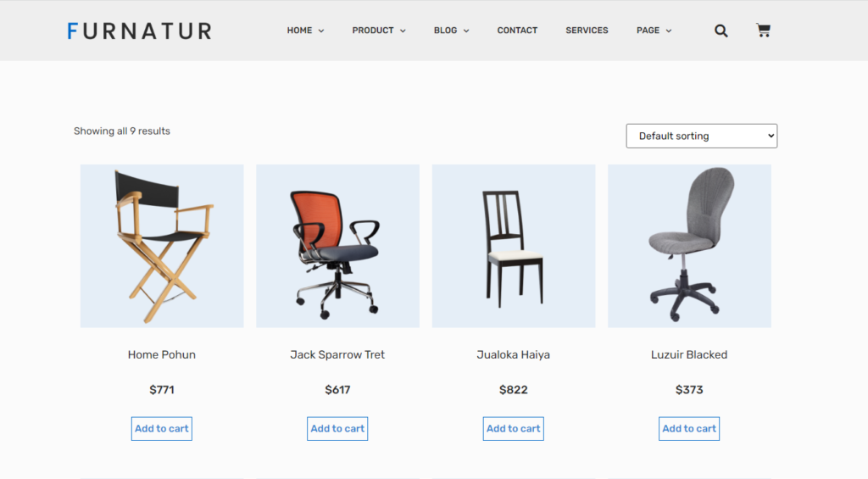
Task: View the black dining chair image
Action: click(x=514, y=246)
